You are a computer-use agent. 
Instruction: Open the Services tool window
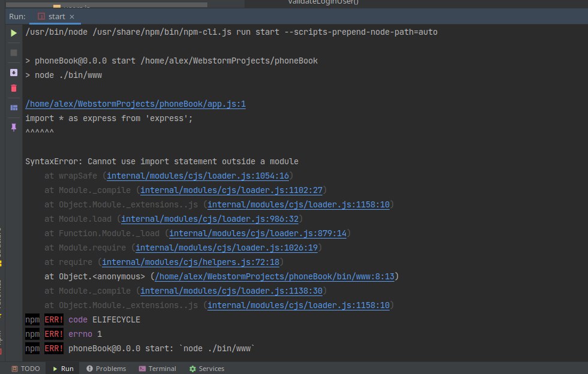pos(207,369)
